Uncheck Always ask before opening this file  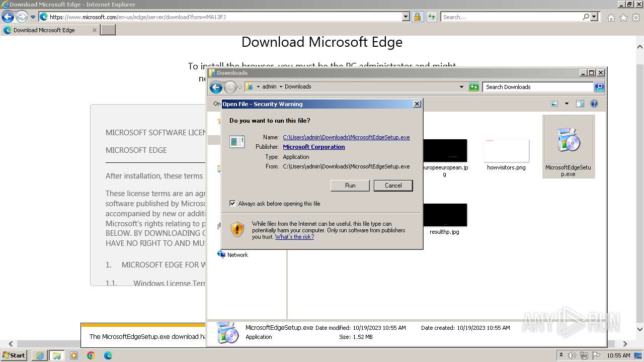tap(232, 203)
